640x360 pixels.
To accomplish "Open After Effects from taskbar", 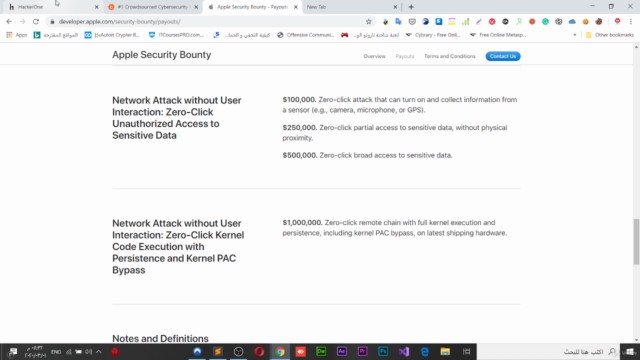I will pyautogui.click(x=342, y=351).
